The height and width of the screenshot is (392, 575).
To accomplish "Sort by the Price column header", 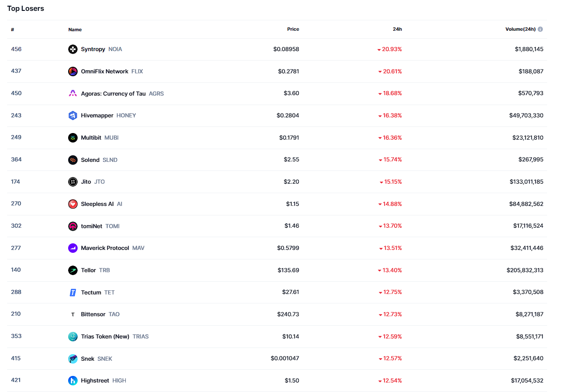I will [293, 29].
